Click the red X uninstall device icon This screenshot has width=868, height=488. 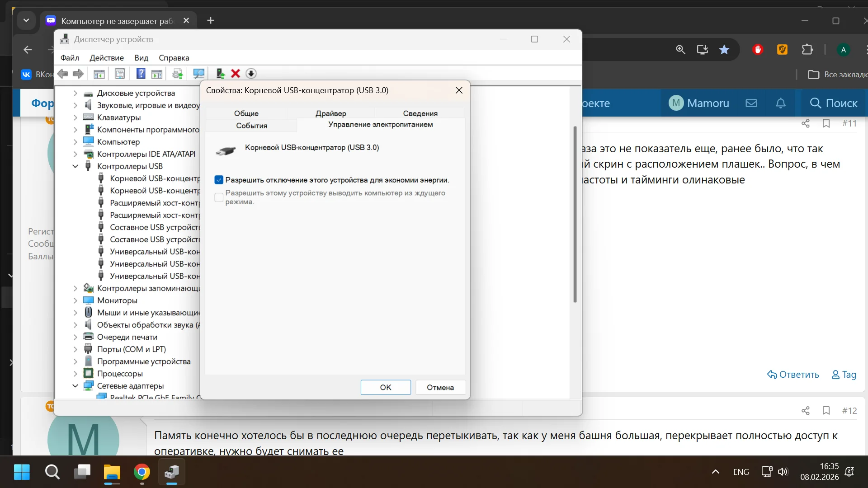point(235,74)
